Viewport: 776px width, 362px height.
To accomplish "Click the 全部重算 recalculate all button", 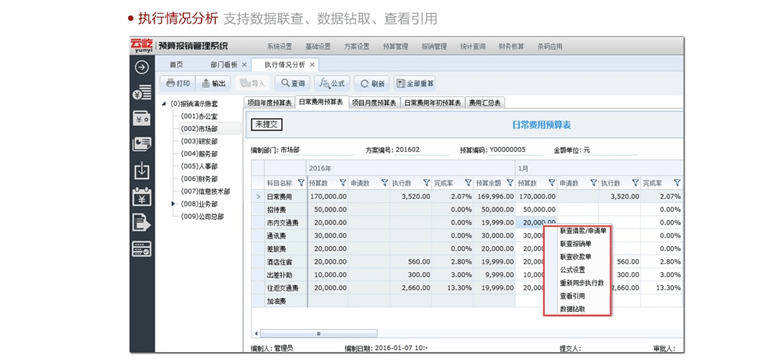I will pos(415,83).
